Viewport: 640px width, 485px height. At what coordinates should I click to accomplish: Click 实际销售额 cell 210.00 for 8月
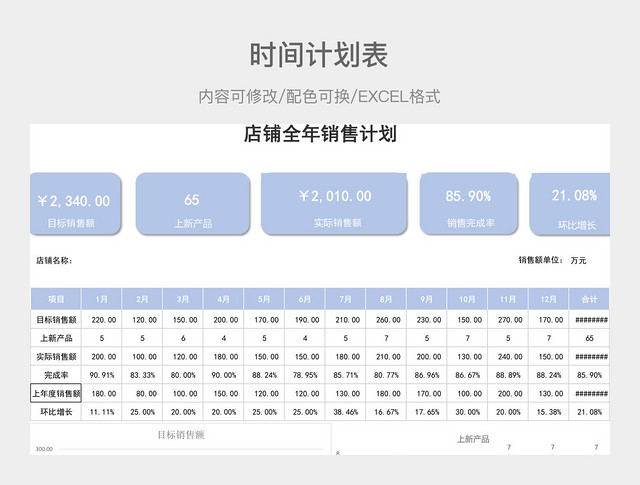[x=386, y=356]
